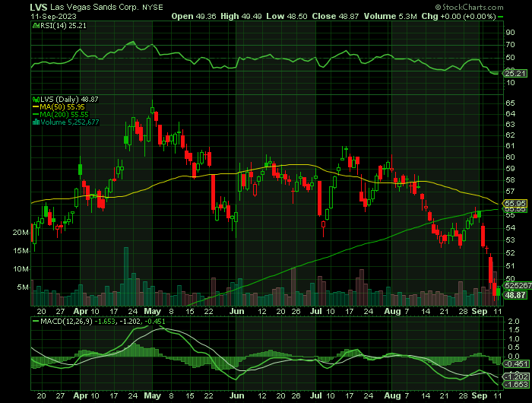Click the LVS (Daily) candlestick legend icon
532x403 pixels.
tap(36, 100)
